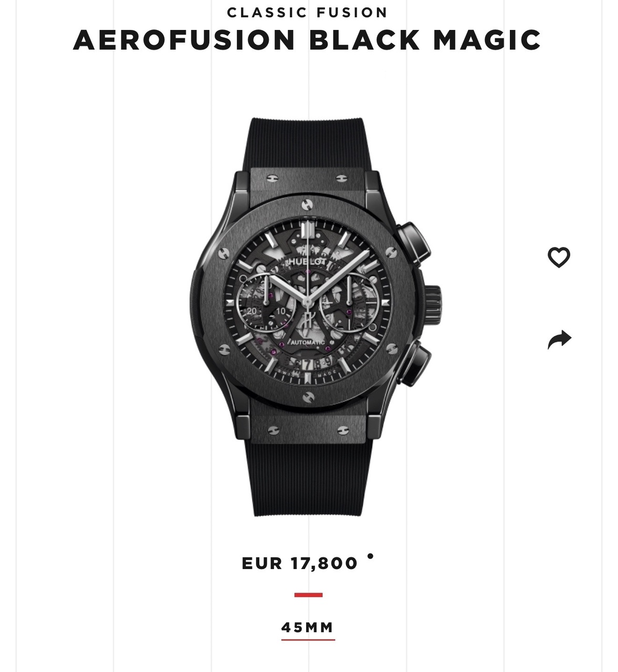Click the Automatic text on the dial
The width and height of the screenshot is (618, 672).
308,342
